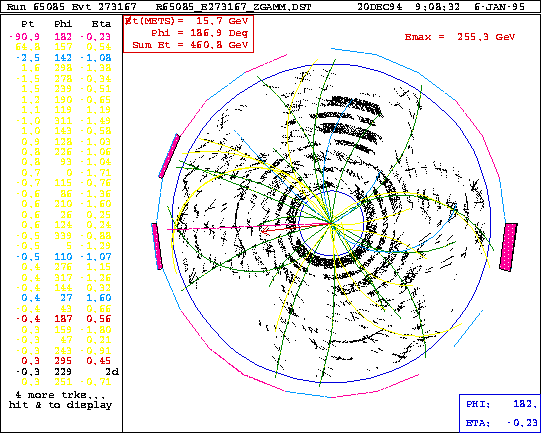Click the magenta calorimeter tower at right edge
Image resolution: width=541 pixels, height=433 pixels.
(x=508, y=247)
